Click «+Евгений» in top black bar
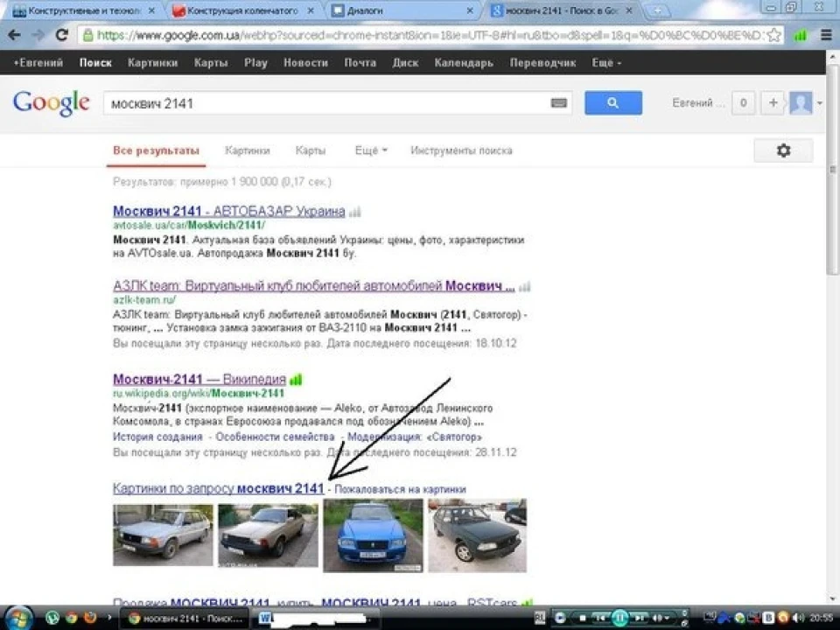The height and width of the screenshot is (630, 840). coord(38,63)
